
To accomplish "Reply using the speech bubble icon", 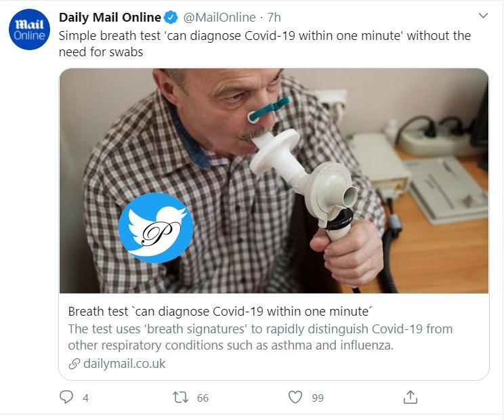I will [66, 398].
